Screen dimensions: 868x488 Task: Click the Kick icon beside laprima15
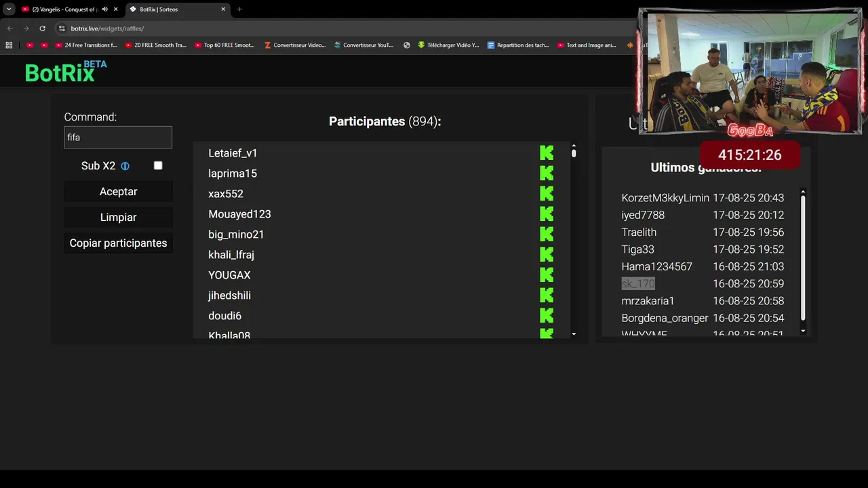coord(547,173)
